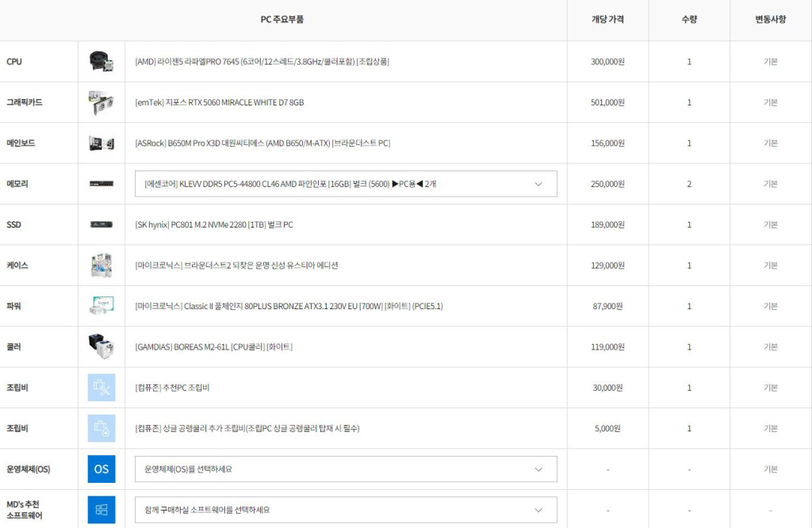Click the ASRock motherboard thumbnail image
The image size is (812, 528).
click(101, 143)
